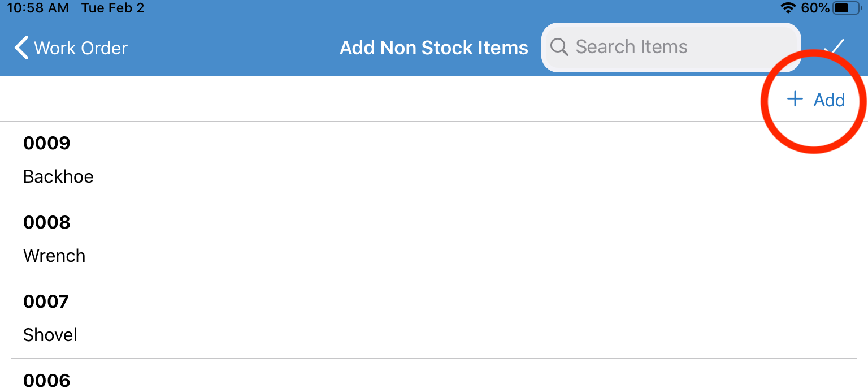Image resolution: width=868 pixels, height=388 pixels.
Task: Select item code 0008
Action: coord(47,222)
